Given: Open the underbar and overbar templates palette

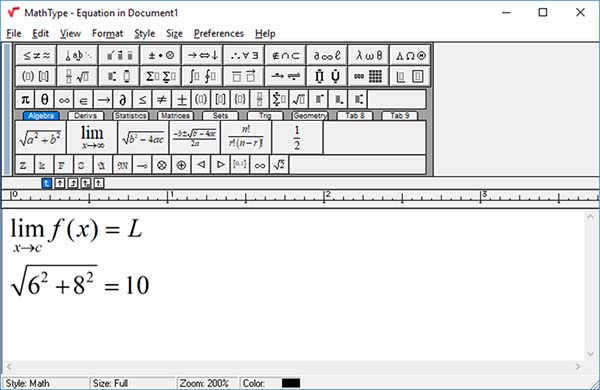Looking at the screenshot, I should [x=244, y=76].
